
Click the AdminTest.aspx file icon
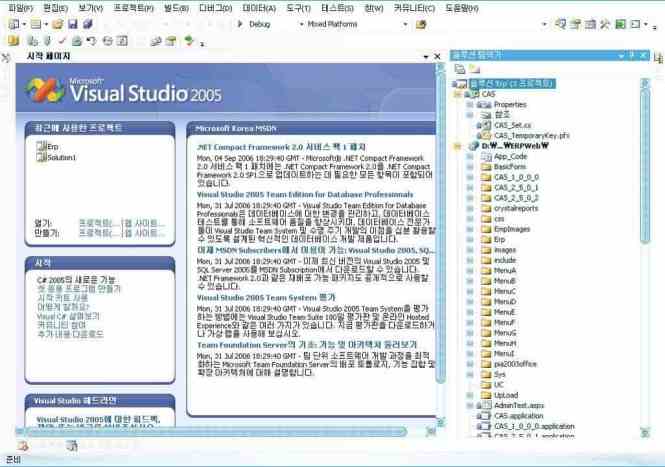click(484, 405)
